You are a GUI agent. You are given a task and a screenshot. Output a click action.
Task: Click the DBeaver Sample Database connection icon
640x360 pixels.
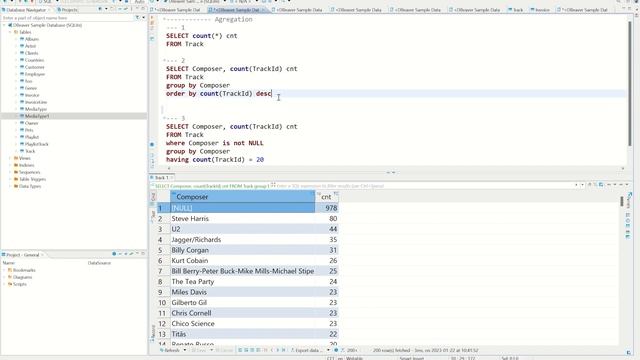[x=10, y=25]
